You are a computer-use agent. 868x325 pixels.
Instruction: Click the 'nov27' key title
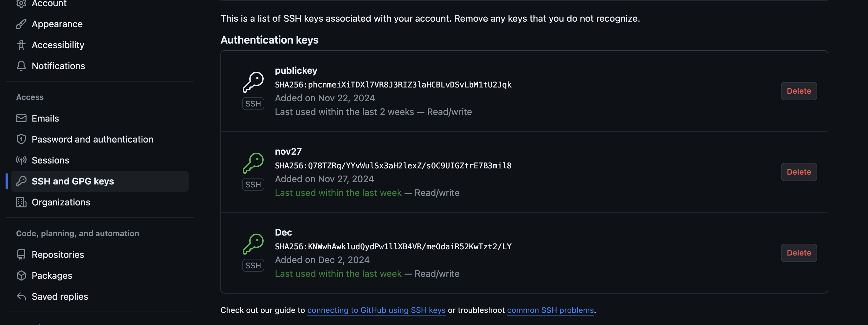(x=288, y=151)
